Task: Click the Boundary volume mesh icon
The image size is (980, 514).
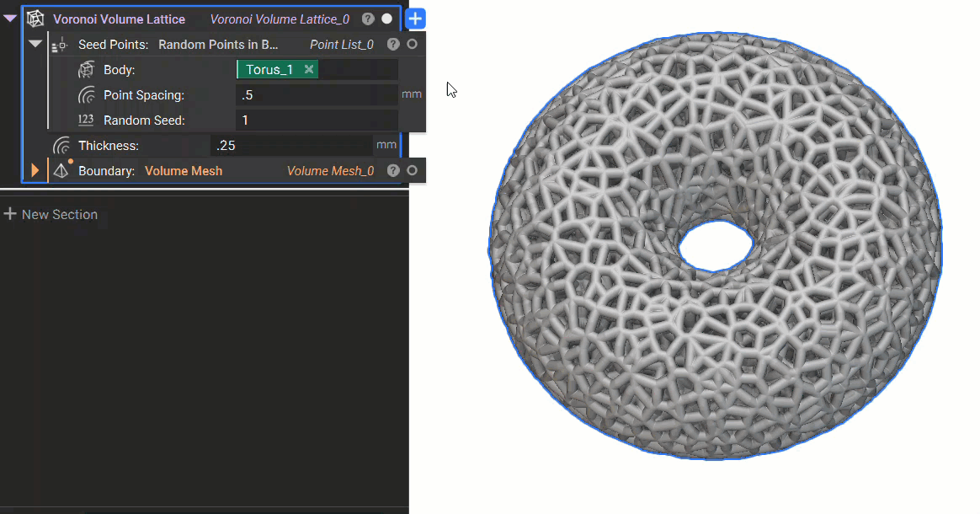Action: tap(61, 171)
